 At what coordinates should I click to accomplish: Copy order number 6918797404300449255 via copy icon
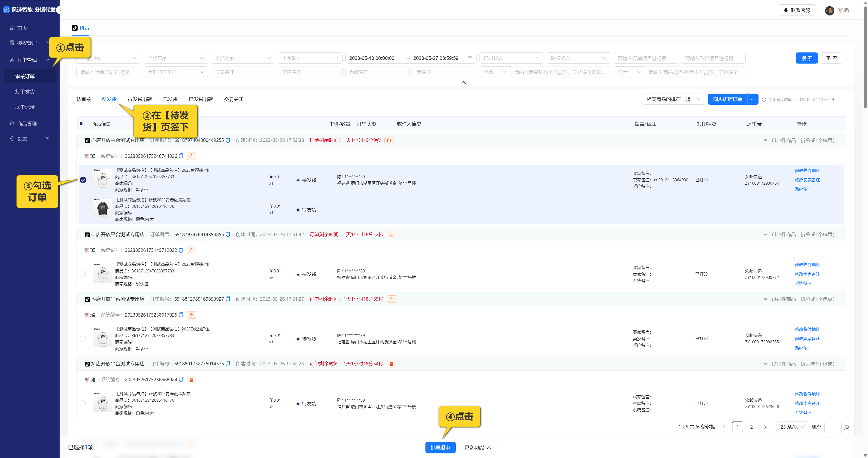pyautogui.click(x=228, y=140)
